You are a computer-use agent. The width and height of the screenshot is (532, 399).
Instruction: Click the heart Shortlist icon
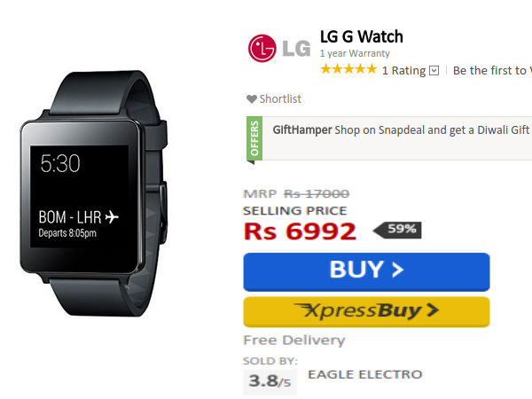[x=252, y=99]
